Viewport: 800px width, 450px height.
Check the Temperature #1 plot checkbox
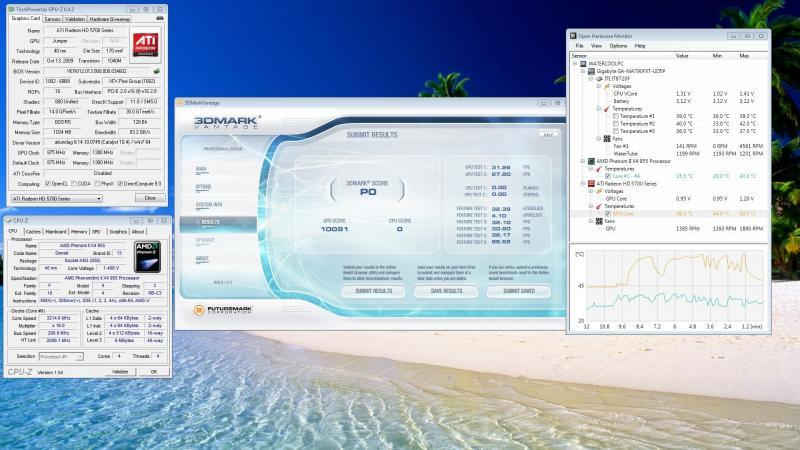pos(616,116)
